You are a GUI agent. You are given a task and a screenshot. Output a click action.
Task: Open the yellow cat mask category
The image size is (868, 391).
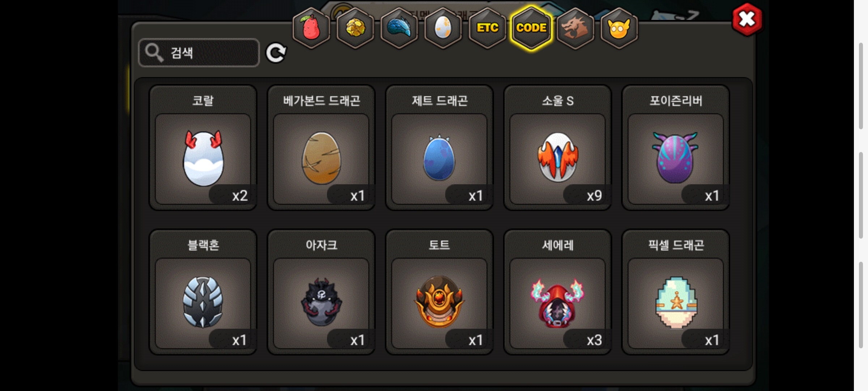[x=619, y=28]
